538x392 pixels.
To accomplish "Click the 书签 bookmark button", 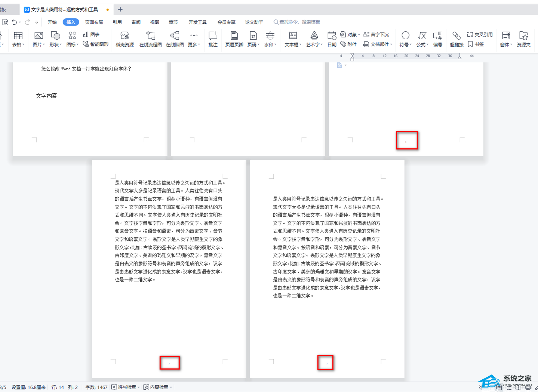I will 476,44.
